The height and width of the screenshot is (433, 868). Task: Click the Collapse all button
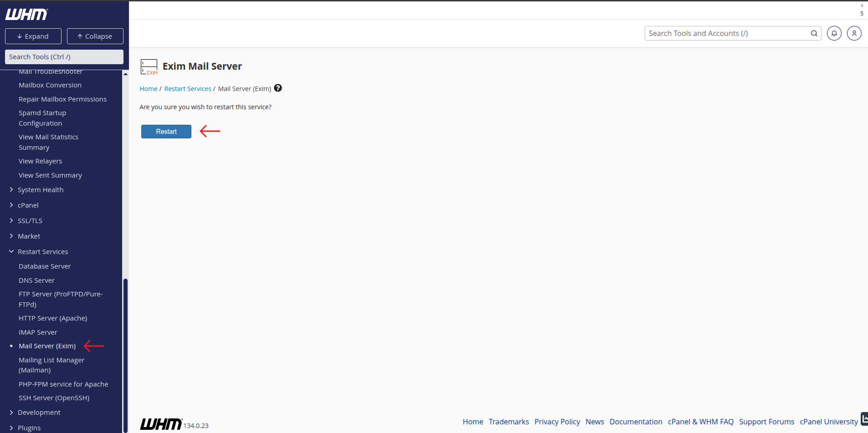point(95,36)
